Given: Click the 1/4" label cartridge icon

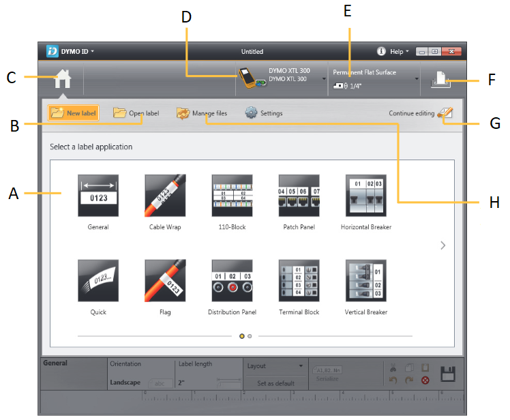Looking at the screenshot, I should coord(340,86).
